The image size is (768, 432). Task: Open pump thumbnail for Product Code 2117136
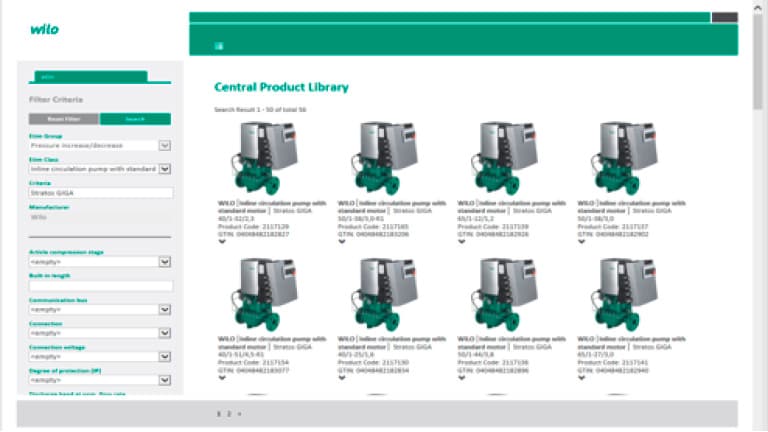tap(504, 295)
